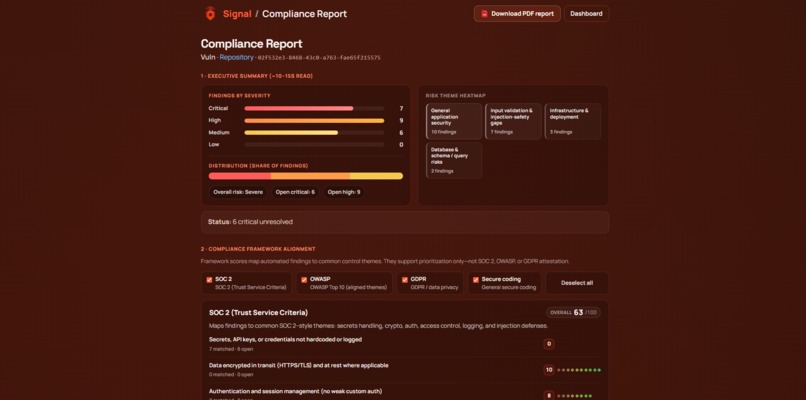Click the empty Low severity bar
The image size is (806, 400).
[314, 145]
